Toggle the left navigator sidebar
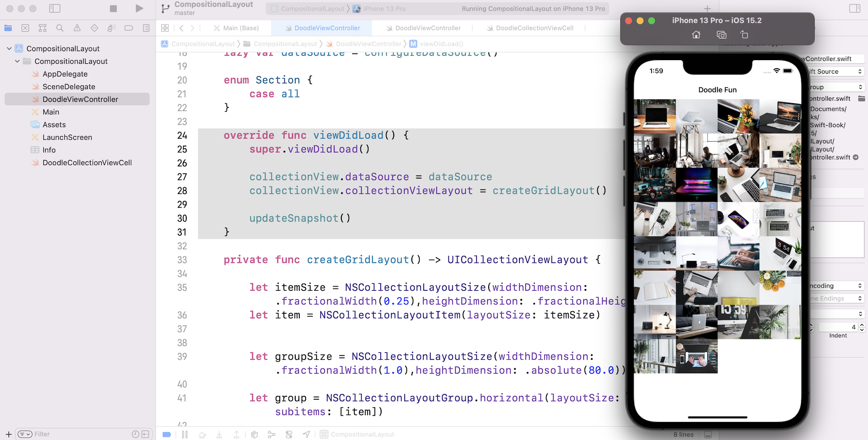This screenshot has width=868, height=440. [55, 9]
